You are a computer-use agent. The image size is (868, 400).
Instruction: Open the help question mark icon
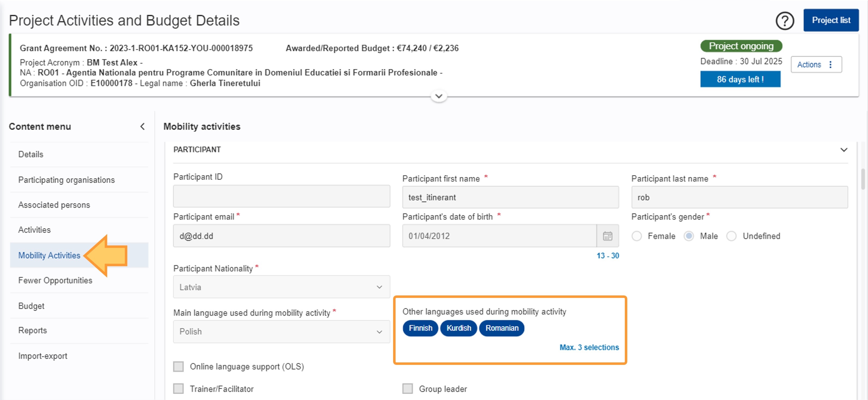(x=785, y=21)
